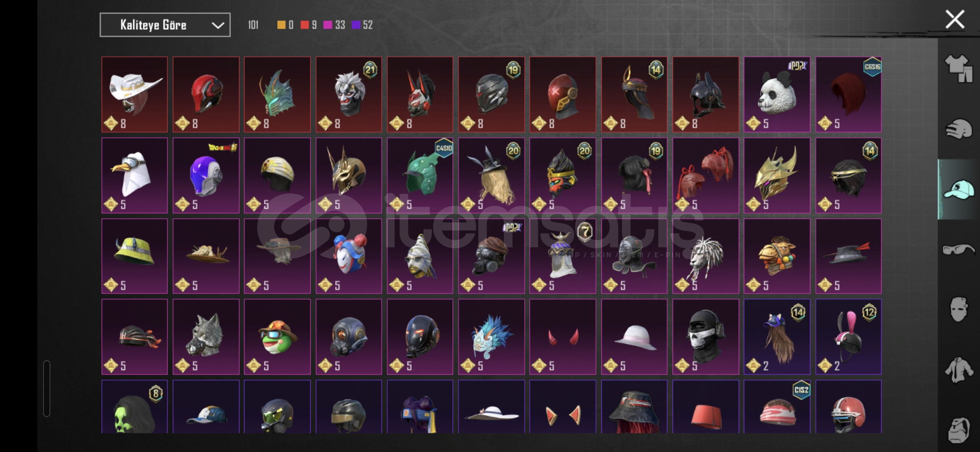Select the white cowboy hat item
980x452 pixels.
point(134,94)
